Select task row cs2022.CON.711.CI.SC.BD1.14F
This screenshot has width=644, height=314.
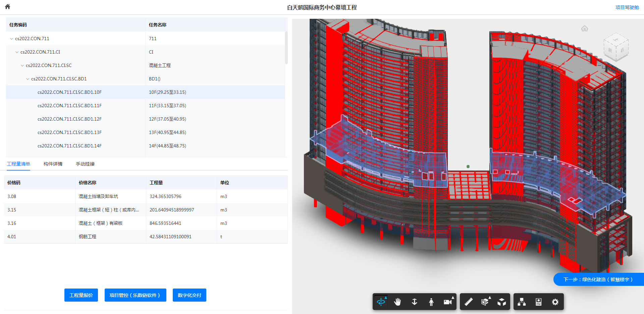tap(146, 146)
